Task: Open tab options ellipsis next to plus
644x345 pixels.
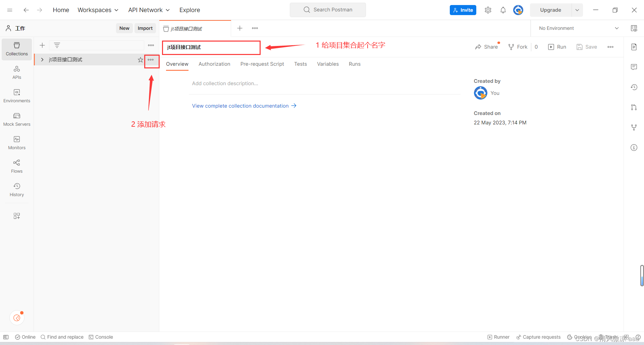Action: click(x=255, y=28)
